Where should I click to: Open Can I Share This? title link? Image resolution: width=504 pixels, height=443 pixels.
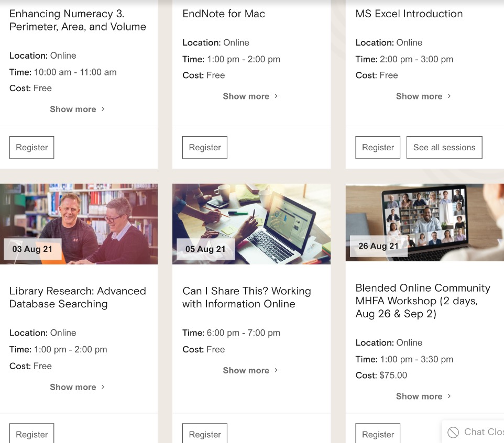pyautogui.click(x=247, y=297)
